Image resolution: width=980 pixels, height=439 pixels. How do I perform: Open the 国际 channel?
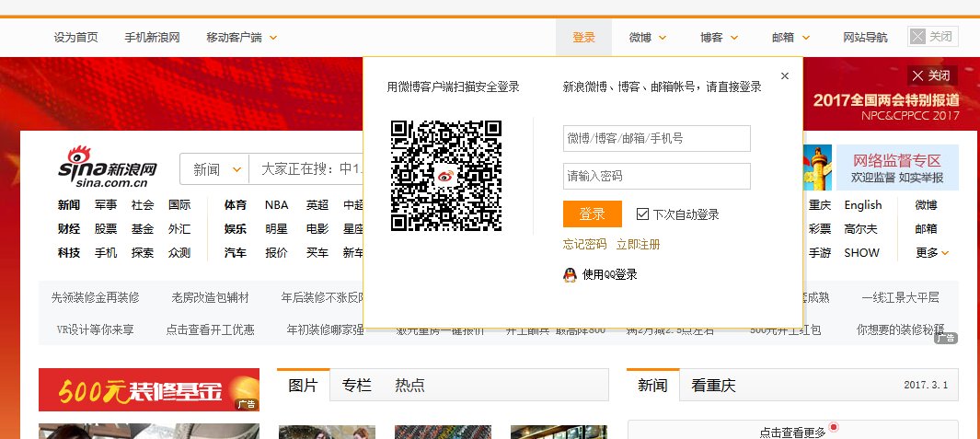179,204
